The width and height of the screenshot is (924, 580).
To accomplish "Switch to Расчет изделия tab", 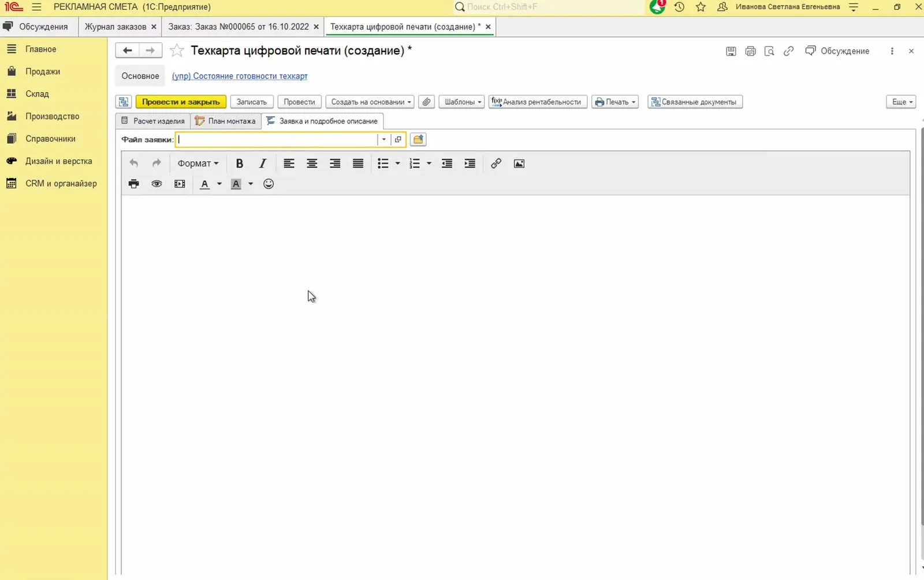I will (x=153, y=121).
